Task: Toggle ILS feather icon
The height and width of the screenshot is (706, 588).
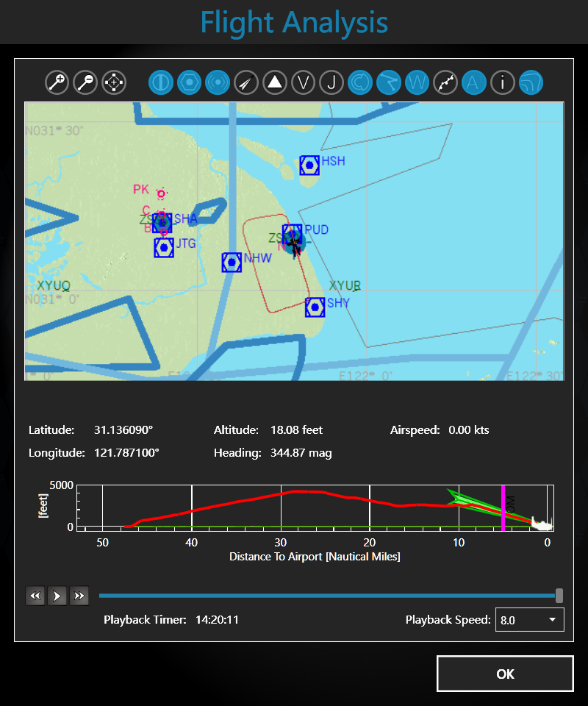Action: click(246, 83)
